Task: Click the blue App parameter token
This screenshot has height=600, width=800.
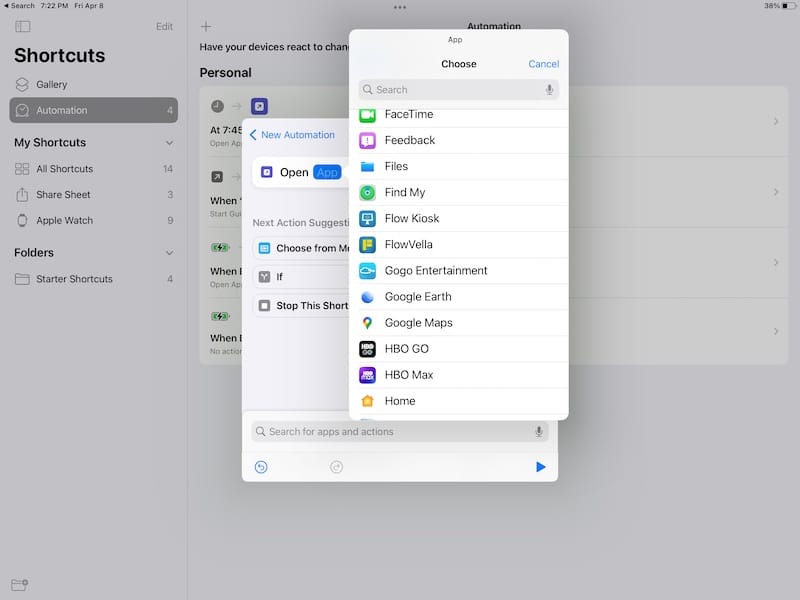Action: tap(327, 172)
